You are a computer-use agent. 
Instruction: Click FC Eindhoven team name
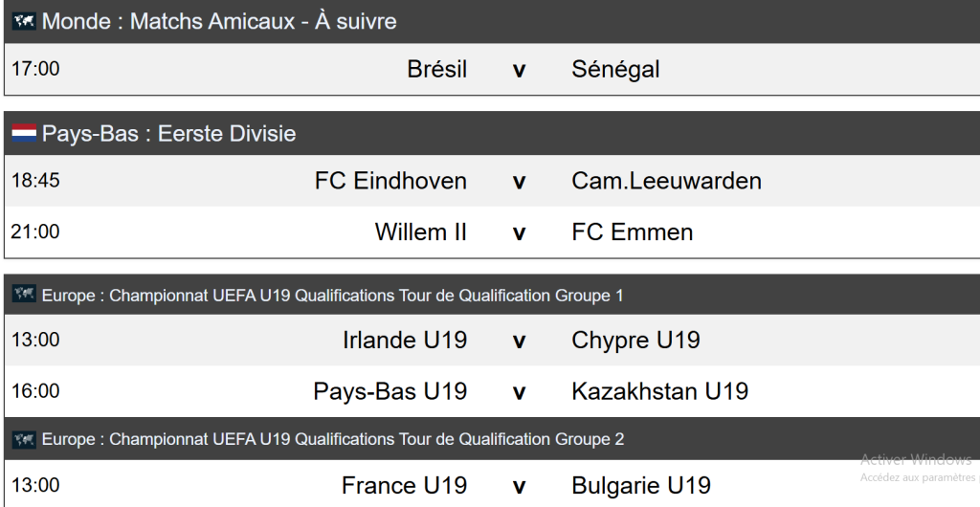390,181
